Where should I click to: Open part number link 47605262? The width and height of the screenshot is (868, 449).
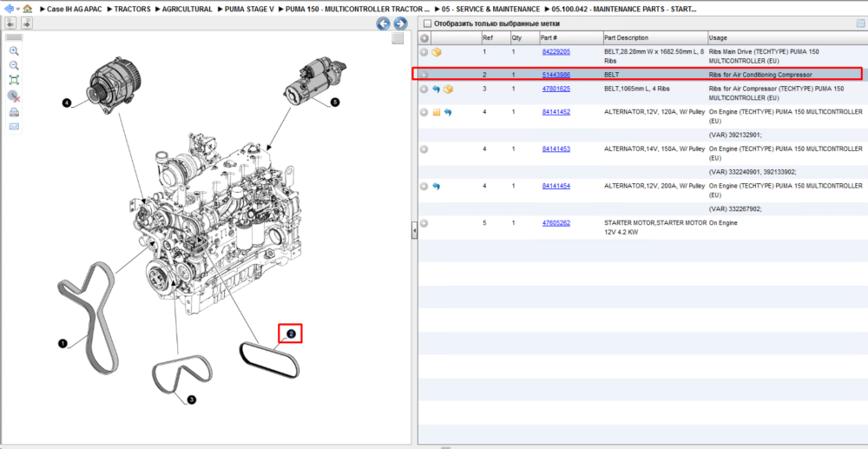(556, 223)
